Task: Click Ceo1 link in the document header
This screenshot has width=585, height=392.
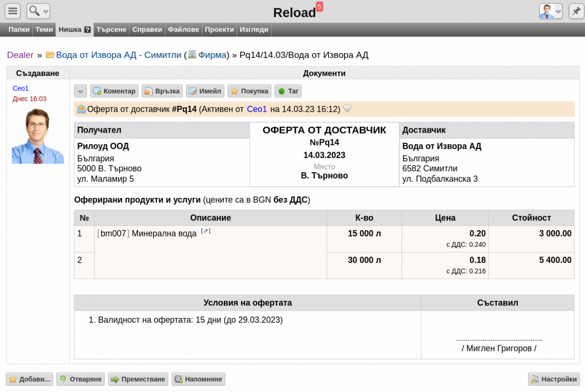Action: pos(257,109)
